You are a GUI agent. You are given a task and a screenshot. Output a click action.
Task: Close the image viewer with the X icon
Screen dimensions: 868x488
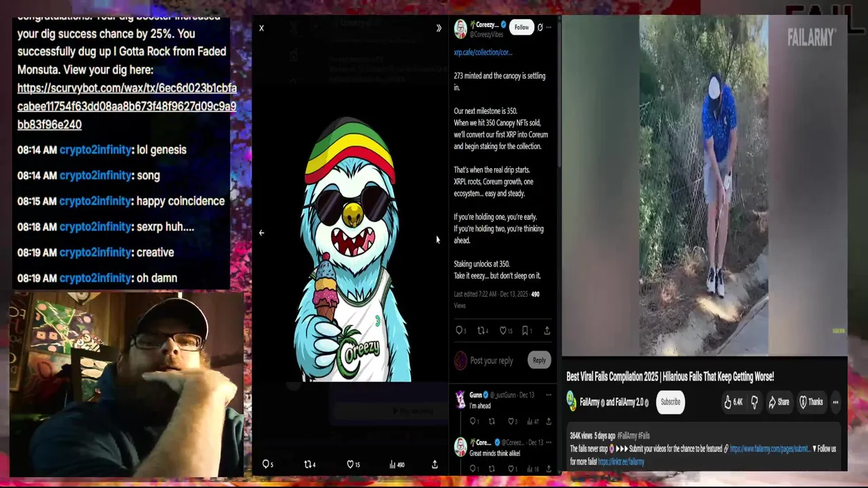261,28
